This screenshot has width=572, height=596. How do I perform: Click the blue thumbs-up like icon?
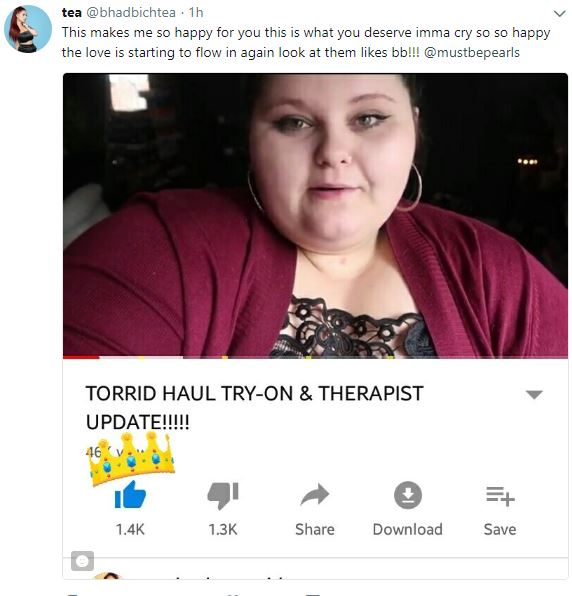click(x=130, y=495)
